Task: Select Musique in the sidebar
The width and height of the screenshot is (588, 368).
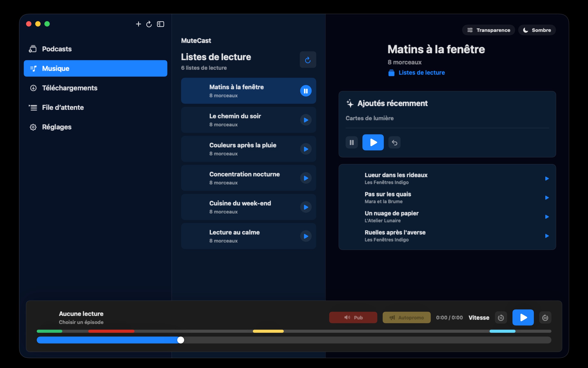Action: pyautogui.click(x=96, y=68)
